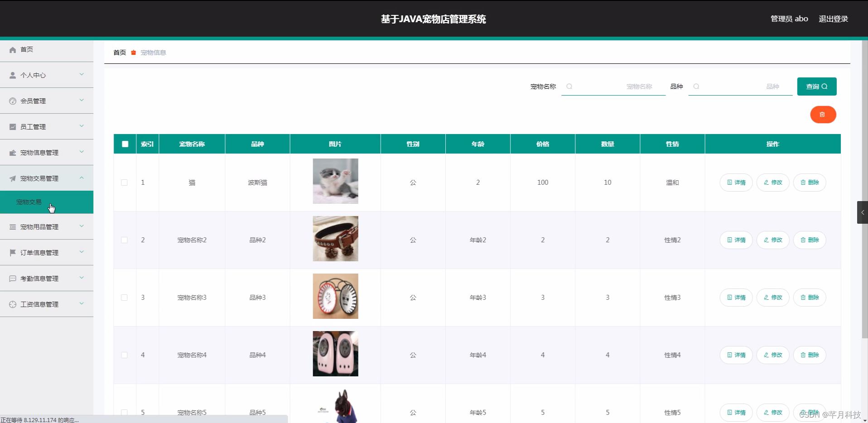Collapse the right panel with the chevron handle
868x423 pixels.
point(863,212)
